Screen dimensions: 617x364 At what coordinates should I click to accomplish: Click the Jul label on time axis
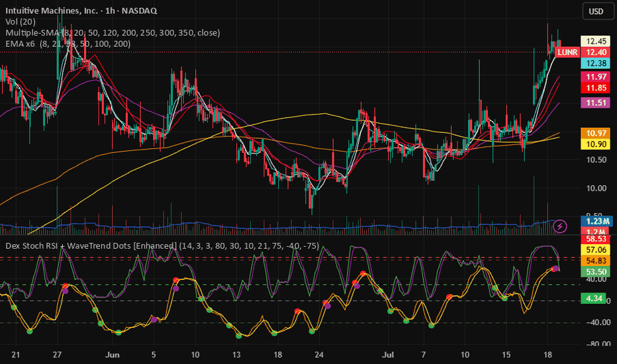coord(387,355)
